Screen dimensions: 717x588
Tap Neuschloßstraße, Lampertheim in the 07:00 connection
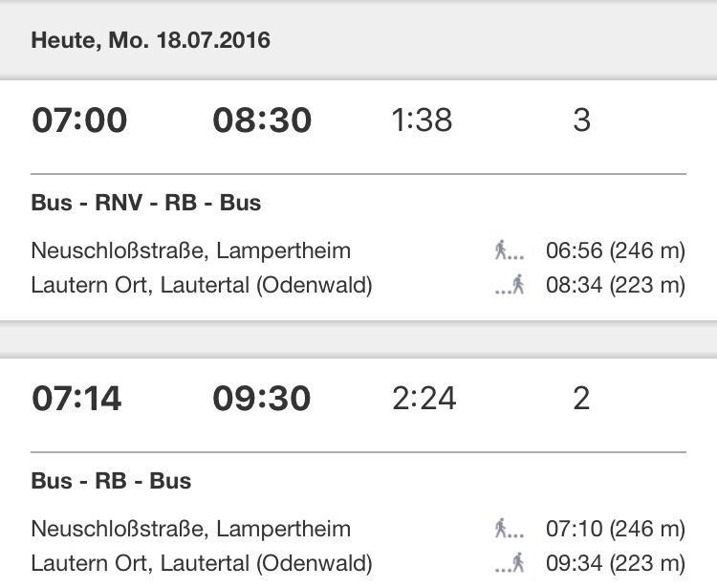(x=191, y=251)
